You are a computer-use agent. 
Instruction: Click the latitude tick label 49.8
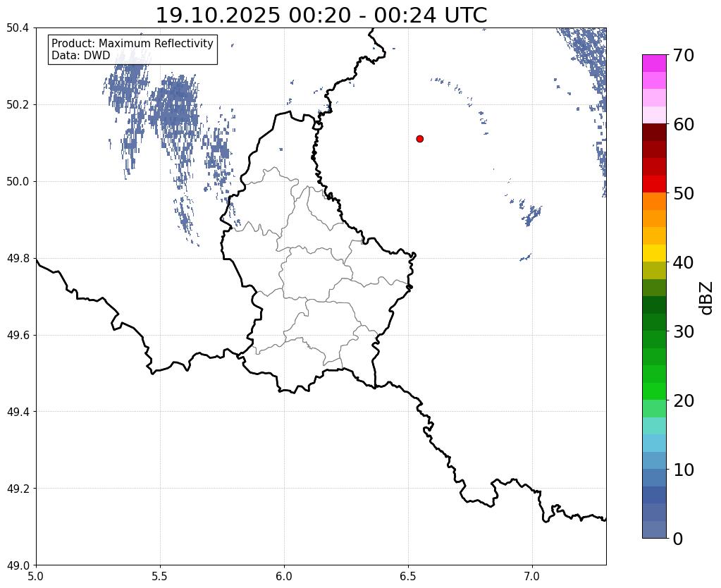18,258
